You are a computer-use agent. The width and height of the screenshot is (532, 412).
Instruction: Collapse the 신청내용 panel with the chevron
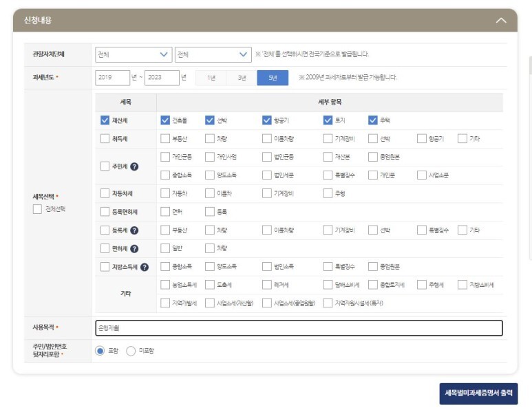(501, 21)
